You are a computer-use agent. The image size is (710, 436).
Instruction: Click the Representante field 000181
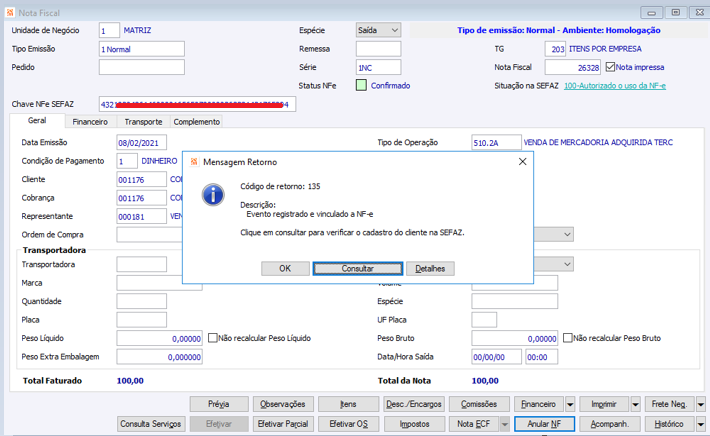[x=141, y=216]
